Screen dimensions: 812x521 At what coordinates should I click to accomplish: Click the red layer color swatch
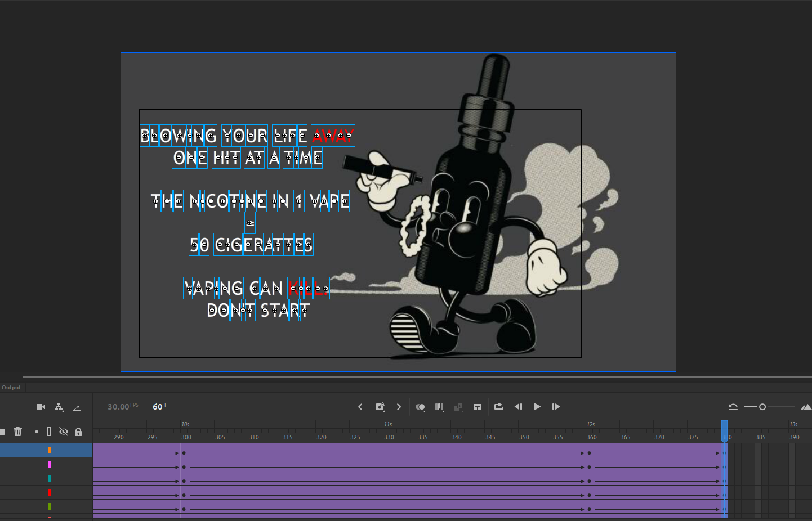[x=50, y=492]
